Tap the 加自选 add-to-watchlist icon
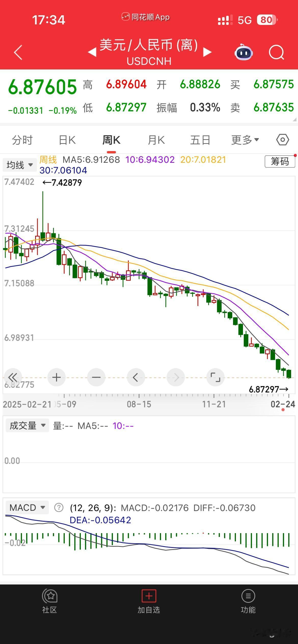The width and height of the screenshot is (298, 644). coord(149,596)
